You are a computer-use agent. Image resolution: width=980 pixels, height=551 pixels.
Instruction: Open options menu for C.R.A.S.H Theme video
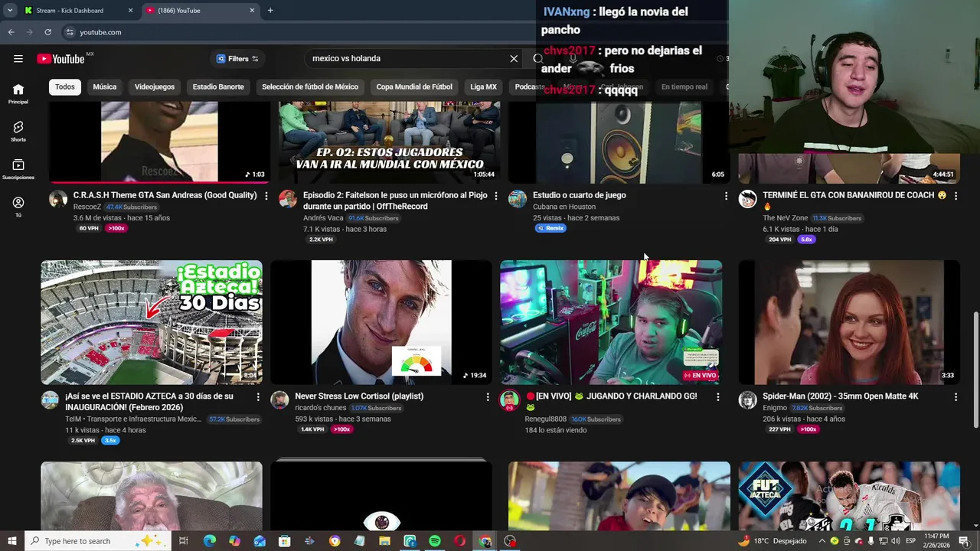coord(266,196)
